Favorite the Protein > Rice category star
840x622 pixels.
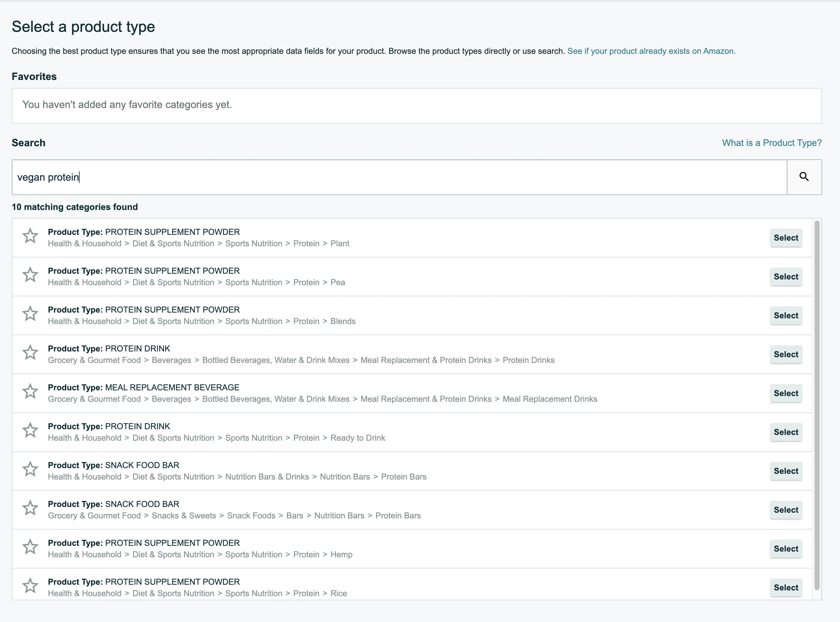[30, 586]
